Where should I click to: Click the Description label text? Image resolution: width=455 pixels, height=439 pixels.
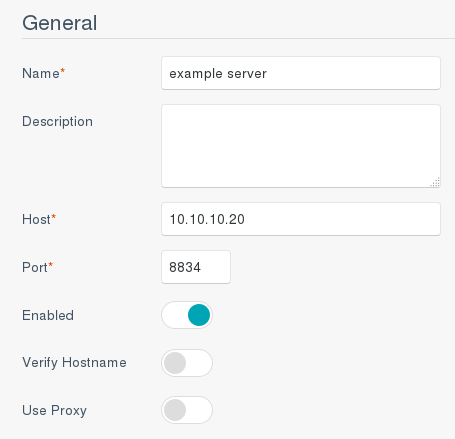(x=57, y=122)
